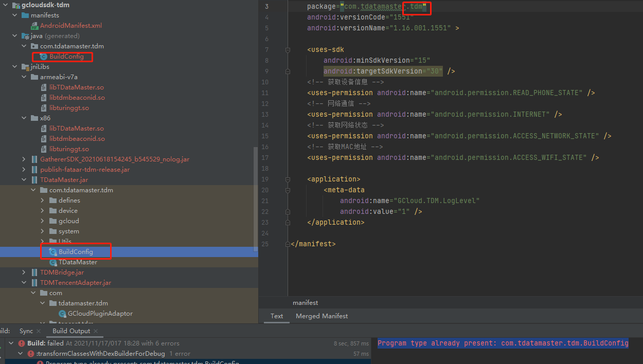Image resolution: width=643 pixels, height=364 pixels.
Task: Click highlighted android:targetSdkVersion="30" attribute
Action: point(383,71)
